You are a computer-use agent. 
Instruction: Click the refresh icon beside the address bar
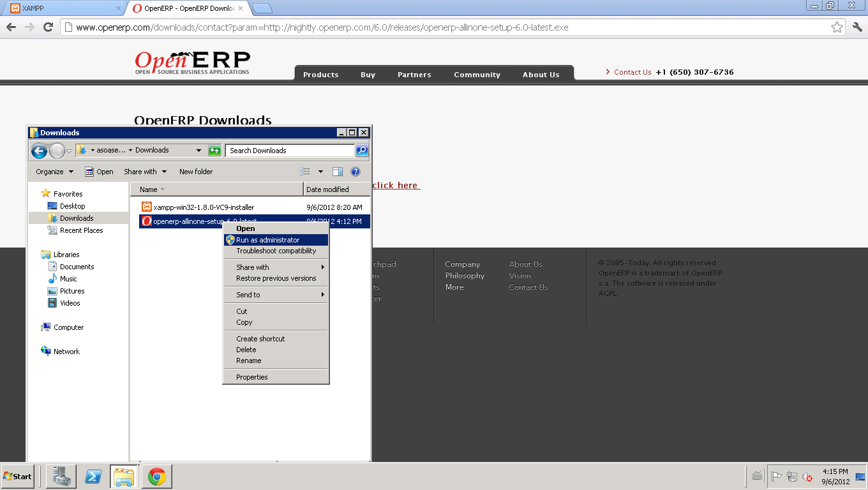[x=48, y=27]
